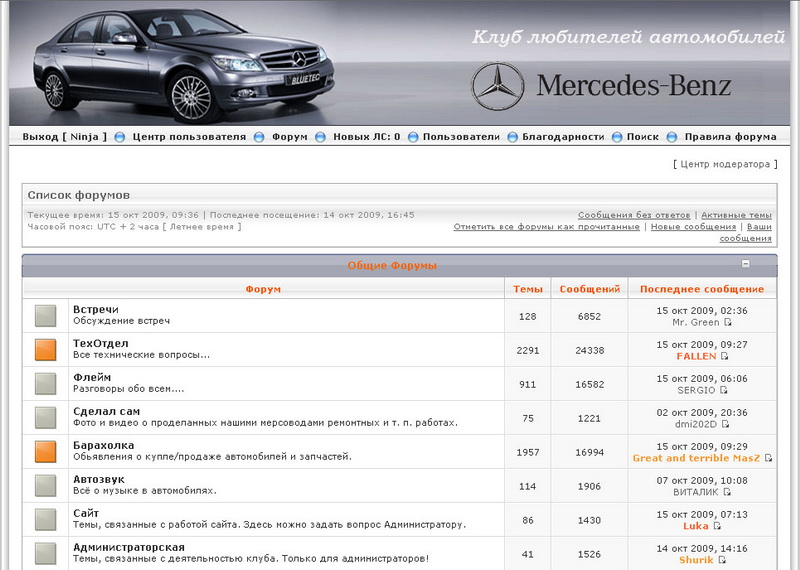Click the Сделал сам forum status icon

click(x=45, y=418)
